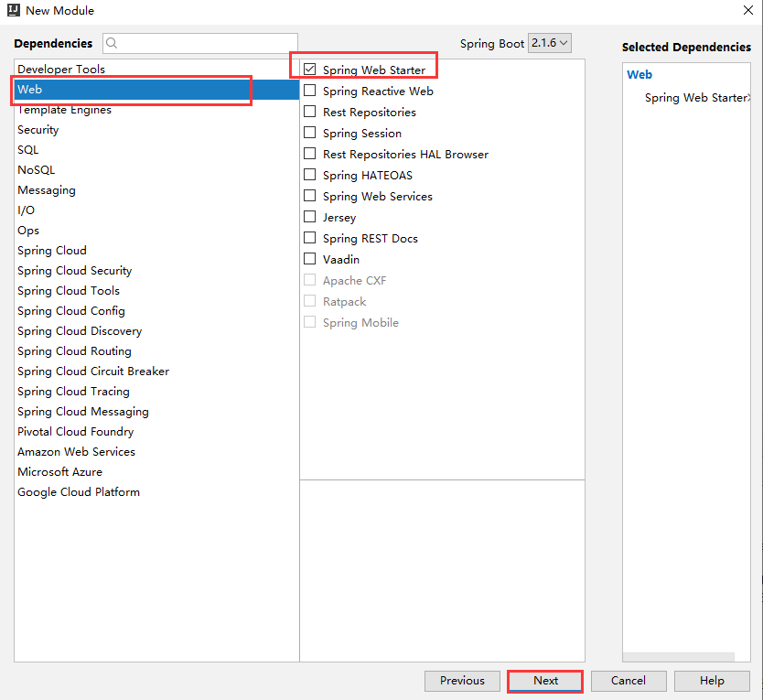Remove Spring Web Starter from selected dependencies
This screenshot has width=763, height=700.
click(748, 98)
